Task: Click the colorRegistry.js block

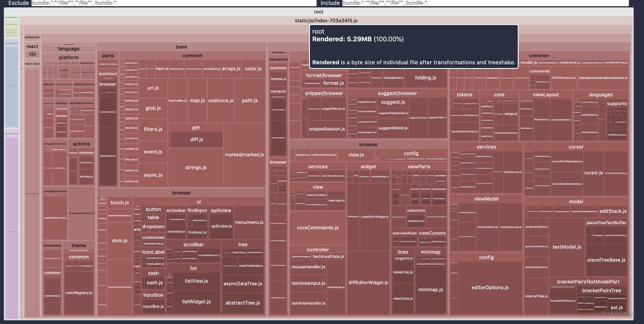Action: click(x=79, y=293)
